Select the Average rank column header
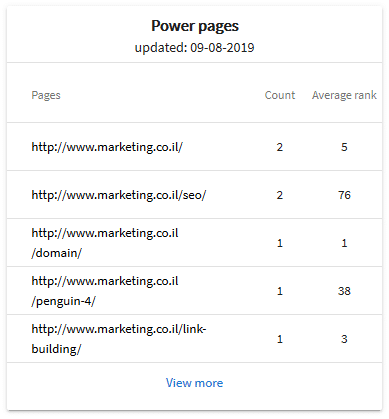The image size is (389, 419). [344, 95]
